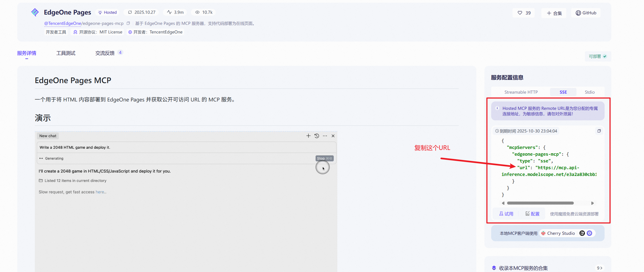Close the New chat demo panel

click(x=333, y=136)
